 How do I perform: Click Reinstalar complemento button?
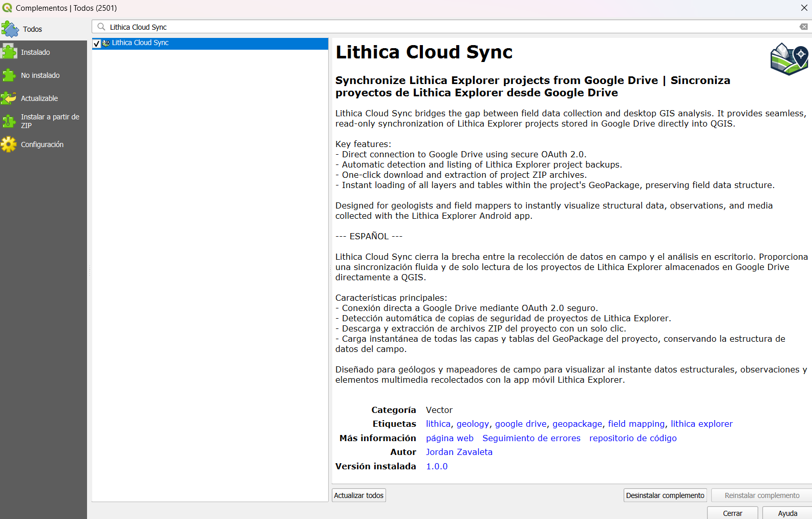pyautogui.click(x=762, y=495)
